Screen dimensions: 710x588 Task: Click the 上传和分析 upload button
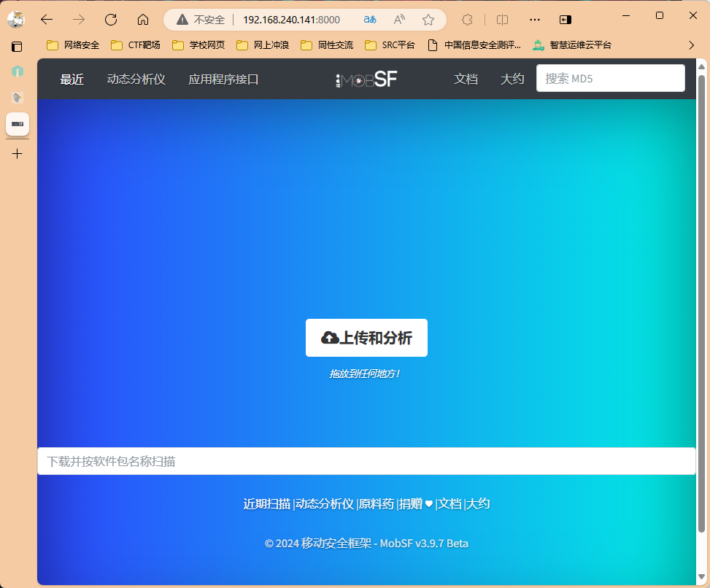coord(366,338)
